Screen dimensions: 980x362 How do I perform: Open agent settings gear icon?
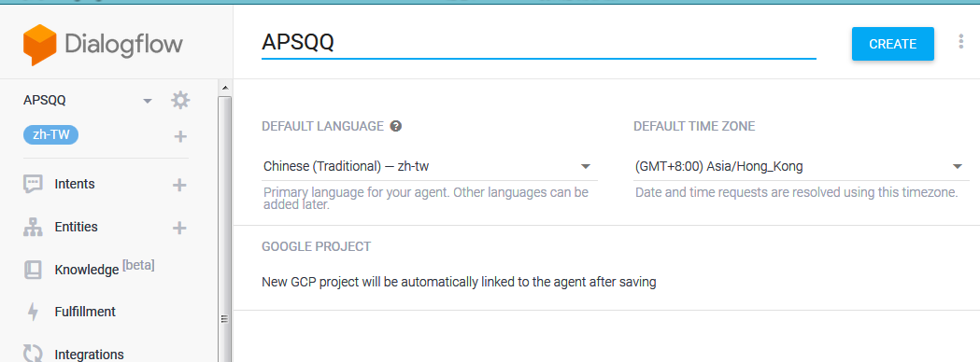pyautogui.click(x=180, y=101)
